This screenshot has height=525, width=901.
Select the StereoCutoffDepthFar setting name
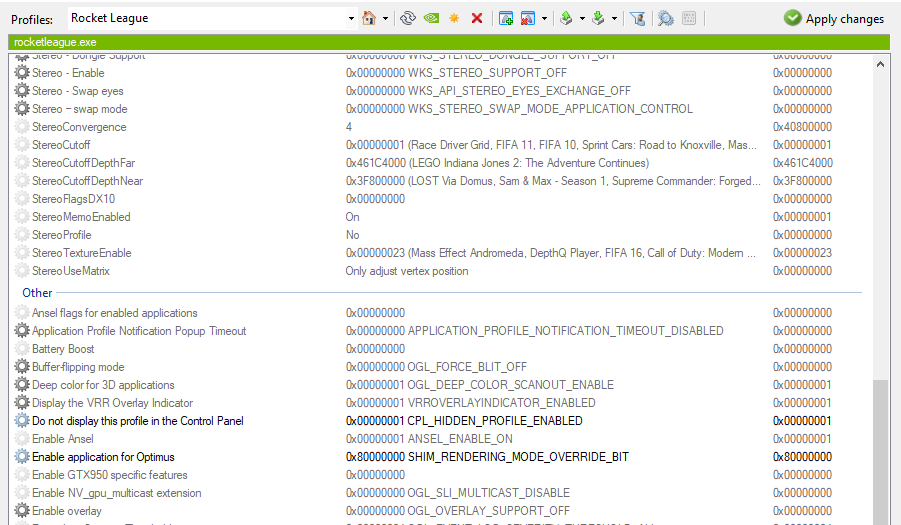point(84,163)
